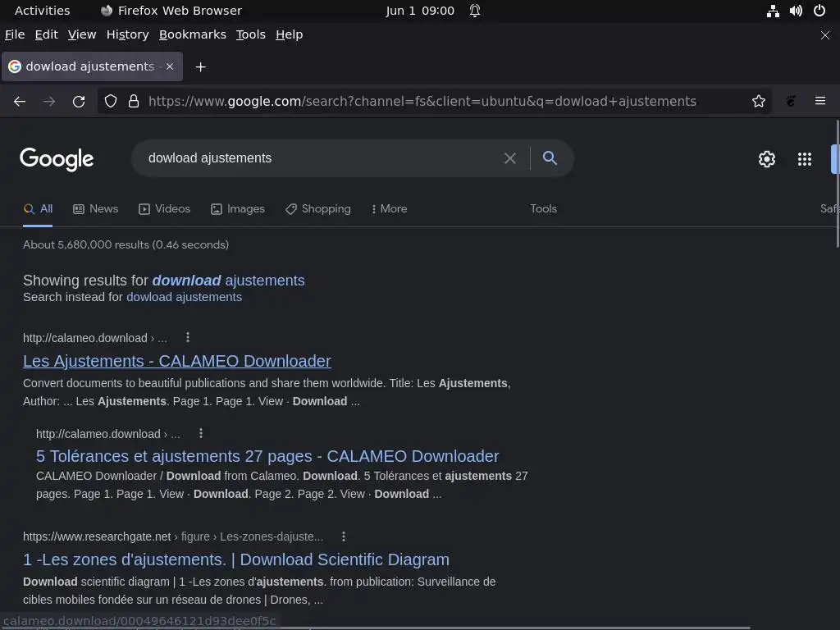The image size is (840, 630).
Task: Switch to the Videos results tab
Action: point(164,209)
